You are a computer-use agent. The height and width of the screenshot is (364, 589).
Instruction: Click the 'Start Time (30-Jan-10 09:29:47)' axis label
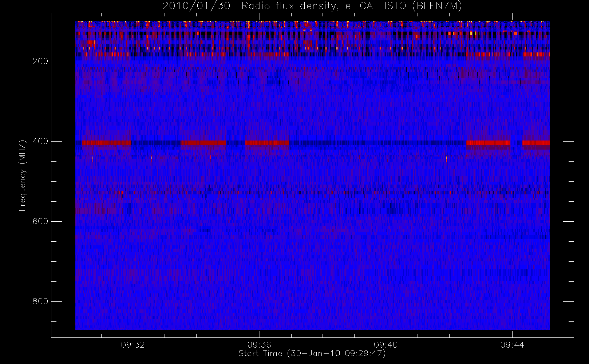pyautogui.click(x=312, y=353)
